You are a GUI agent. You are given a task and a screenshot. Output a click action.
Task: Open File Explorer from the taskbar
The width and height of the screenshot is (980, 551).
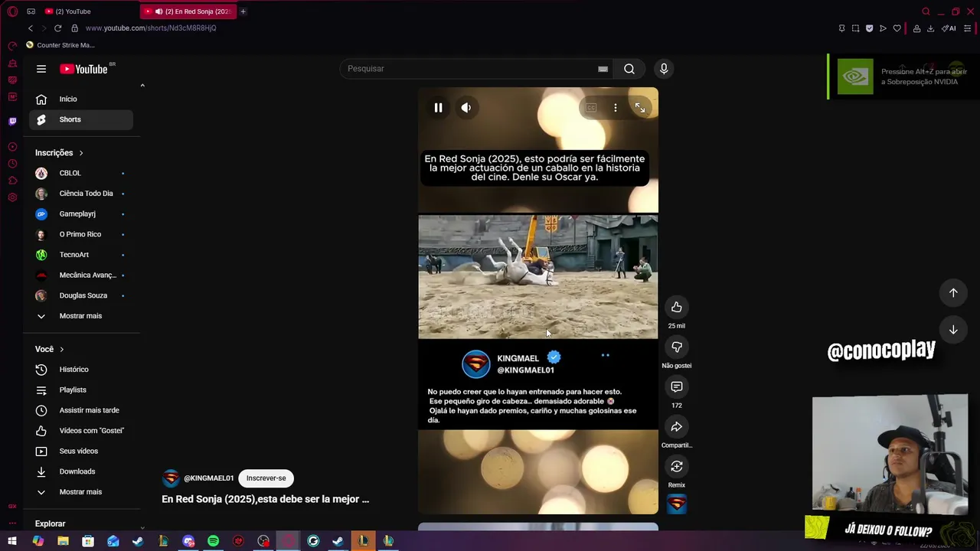pos(63,541)
